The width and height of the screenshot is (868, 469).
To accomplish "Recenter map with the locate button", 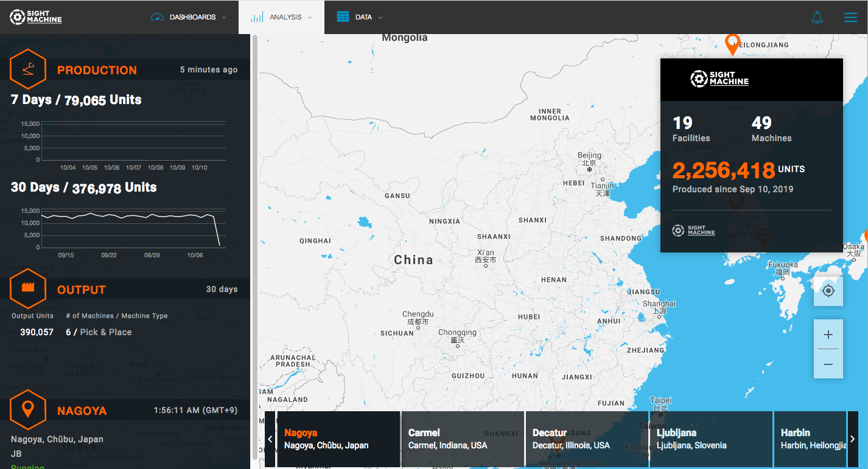I will [x=828, y=291].
